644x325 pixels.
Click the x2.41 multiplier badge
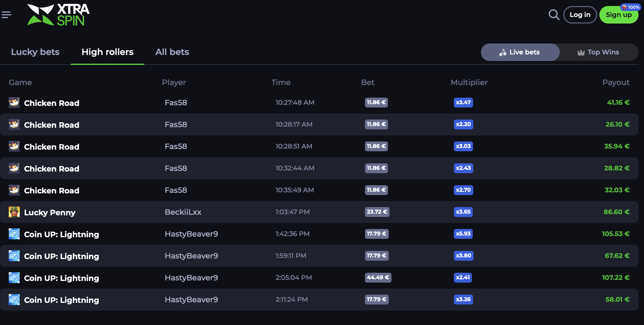tap(463, 277)
